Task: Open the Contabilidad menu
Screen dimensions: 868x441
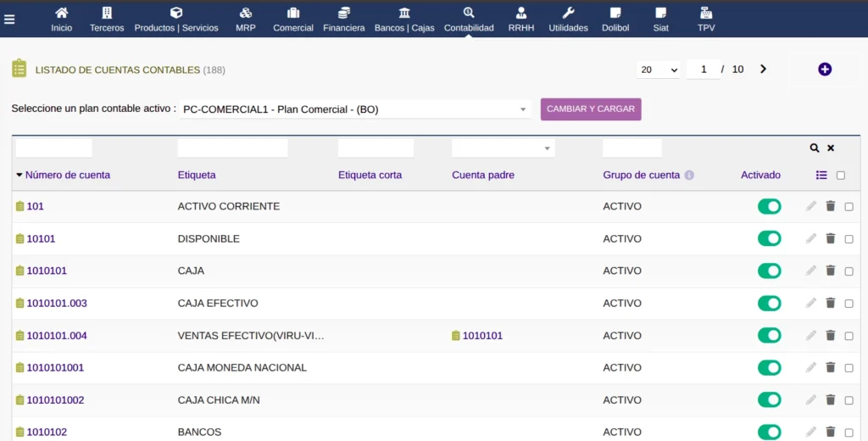Action: pyautogui.click(x=469, y=20)
